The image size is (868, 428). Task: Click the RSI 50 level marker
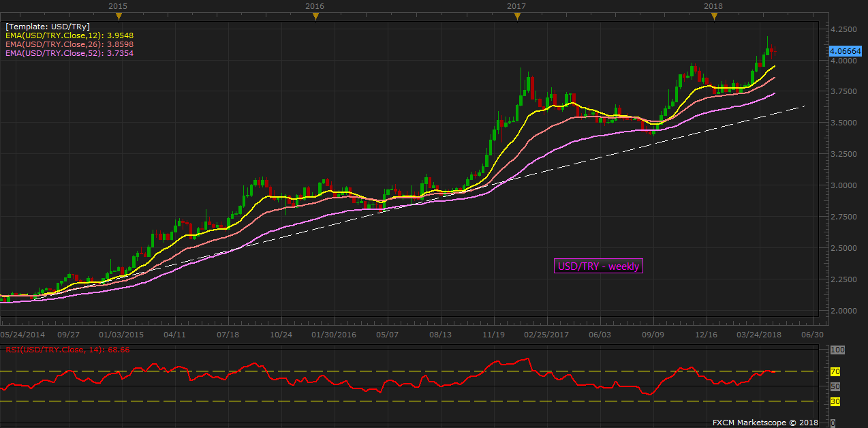click(x=835, y=386)
